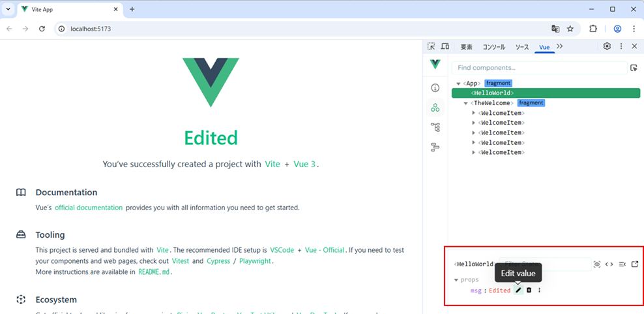Reload the page
Image resolution: width=644 pixels, height=314 pixels.
point(42,29)
